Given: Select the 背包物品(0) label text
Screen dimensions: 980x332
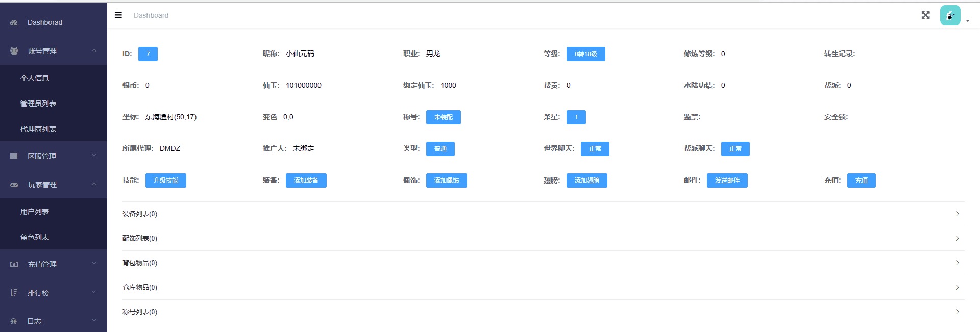Looking at the screenshot, I should tap(140, 263).
